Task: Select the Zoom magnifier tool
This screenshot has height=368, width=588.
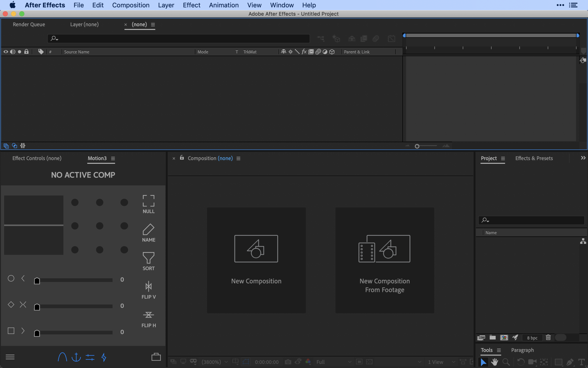Action: pos(506,362)
